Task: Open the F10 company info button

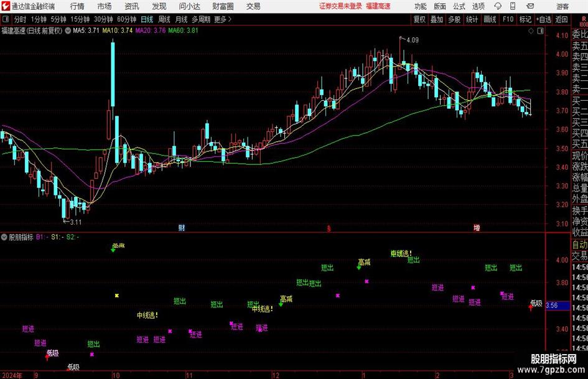Action: (508, 19)
